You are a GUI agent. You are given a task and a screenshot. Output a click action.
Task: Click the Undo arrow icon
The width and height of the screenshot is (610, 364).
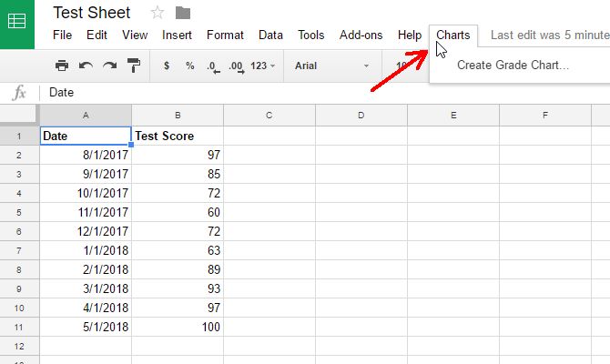click(86, 66)
